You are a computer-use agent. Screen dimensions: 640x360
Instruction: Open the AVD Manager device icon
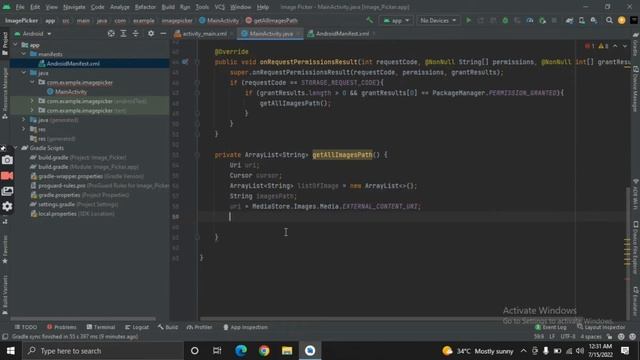[x=582, y=20]
